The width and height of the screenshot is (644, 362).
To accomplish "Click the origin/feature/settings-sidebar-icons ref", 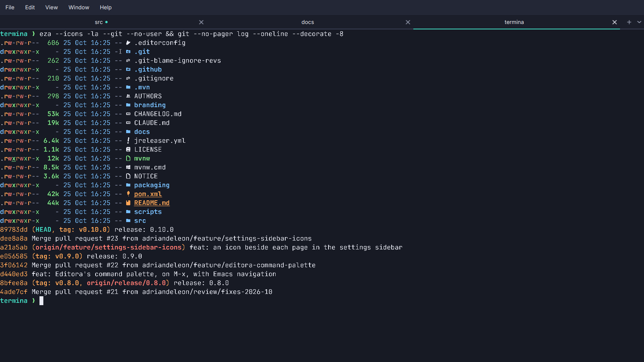I will (x=109, y=248).
